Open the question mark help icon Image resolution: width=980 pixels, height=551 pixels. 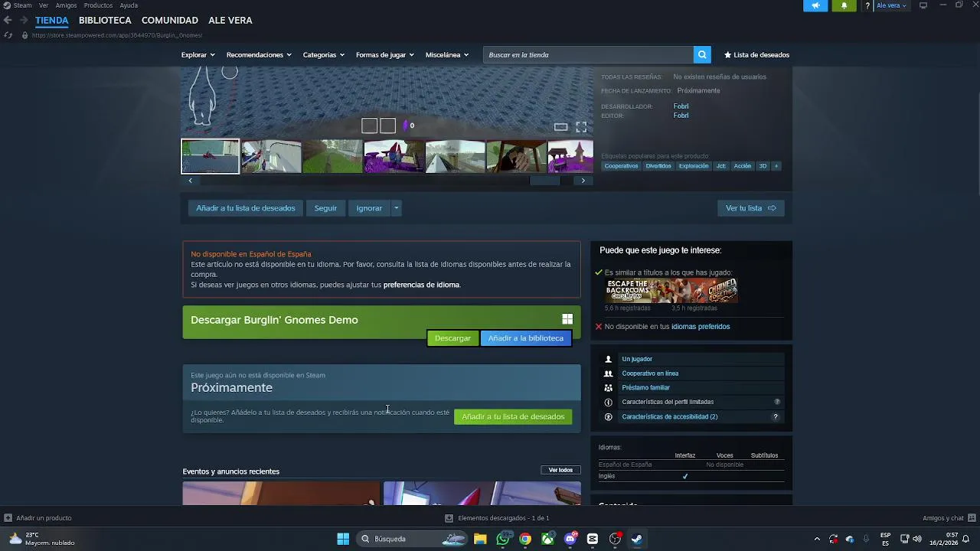tap(867, 5)
